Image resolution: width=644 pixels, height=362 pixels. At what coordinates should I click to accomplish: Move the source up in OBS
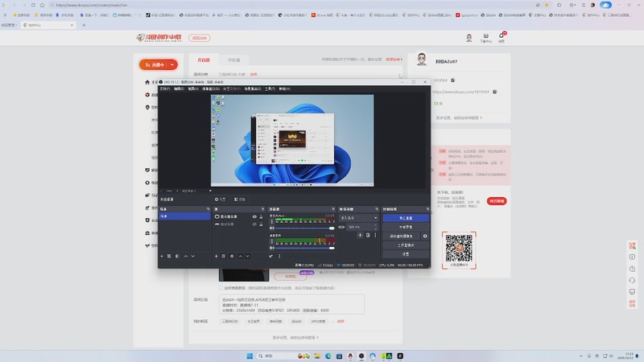click(240, 256)
